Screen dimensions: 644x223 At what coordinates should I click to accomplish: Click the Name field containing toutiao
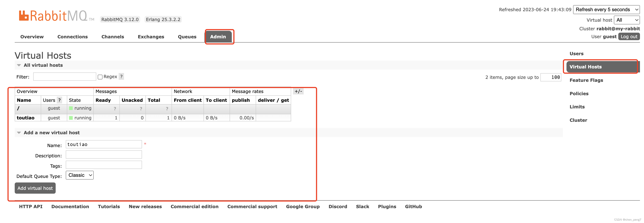(104, 144)
